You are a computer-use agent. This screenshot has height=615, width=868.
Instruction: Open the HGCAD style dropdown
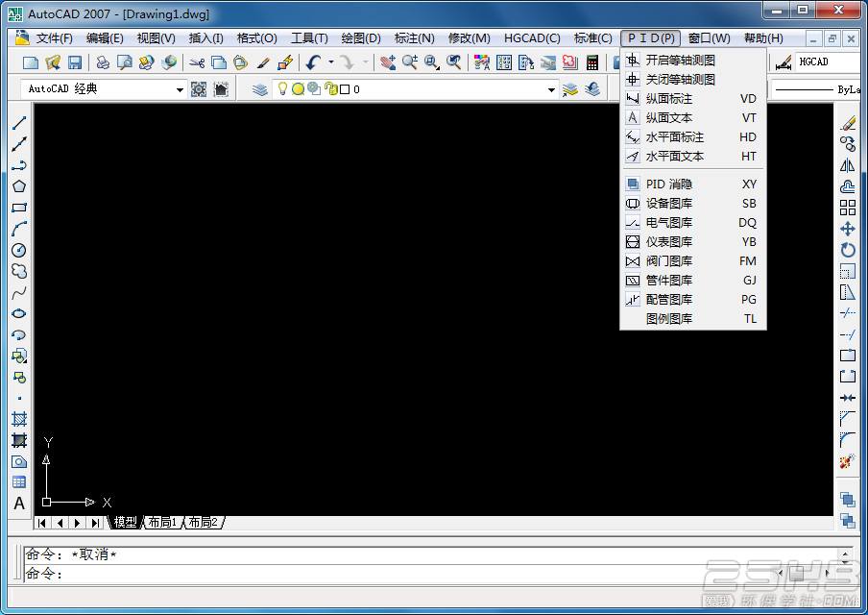pos(828,62)
